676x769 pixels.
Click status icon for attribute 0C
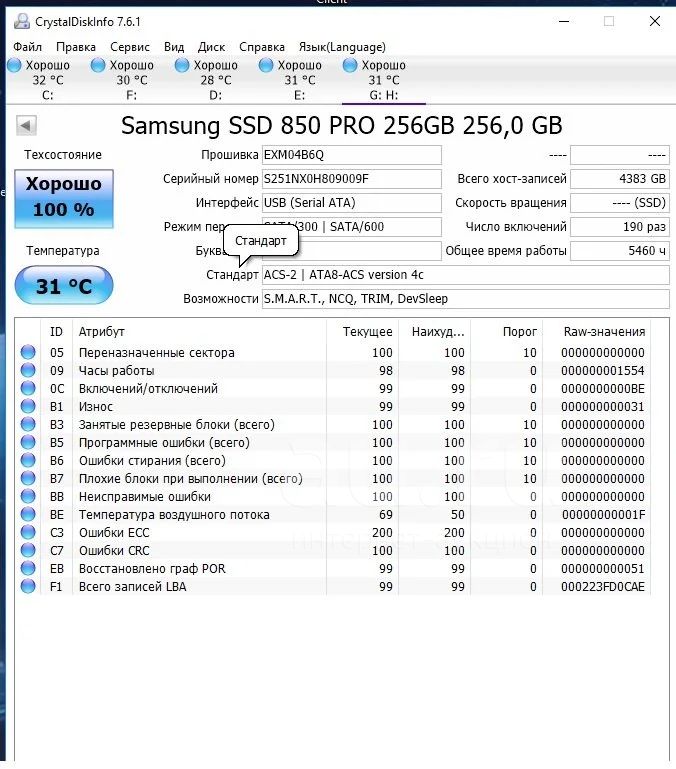28,388
